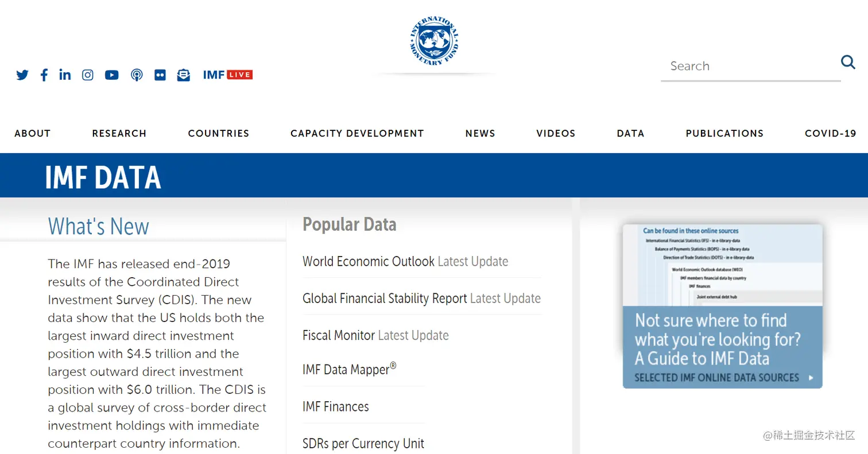868x454 pixels.
Task: Click the Popular Data heading
Action: tap(350, 224)
